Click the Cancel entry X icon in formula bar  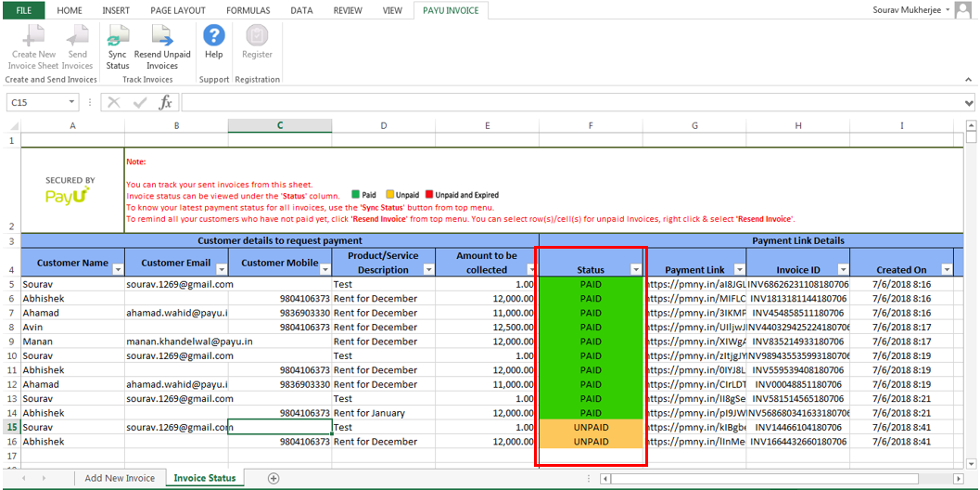tap(114, 103)
